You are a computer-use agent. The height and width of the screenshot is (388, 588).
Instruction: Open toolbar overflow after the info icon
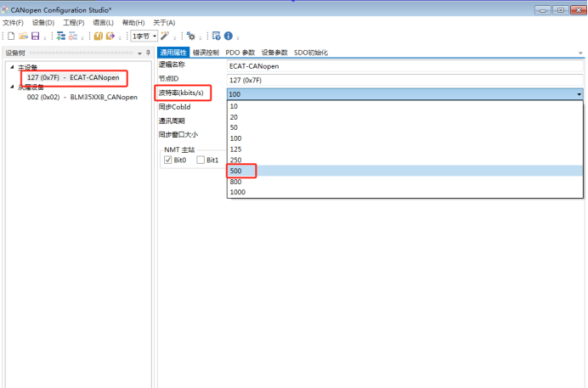238,37
